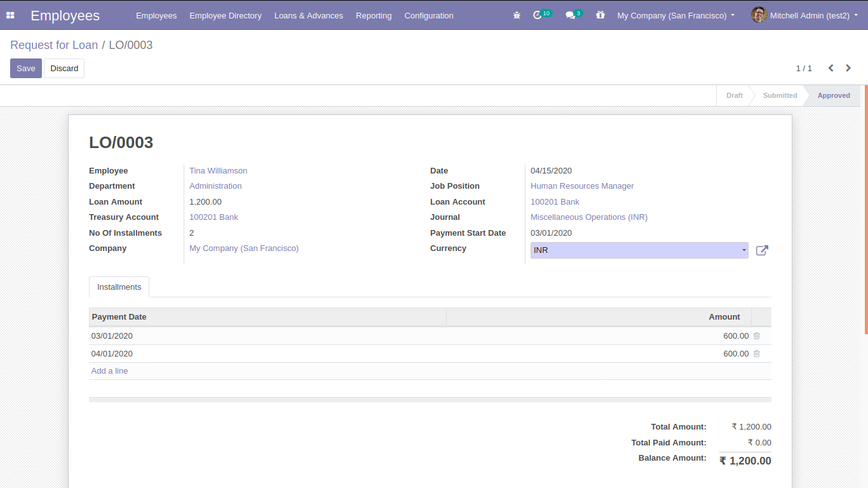Open the Reporting menu
The image size is (868, 488).
pos(374,15)
